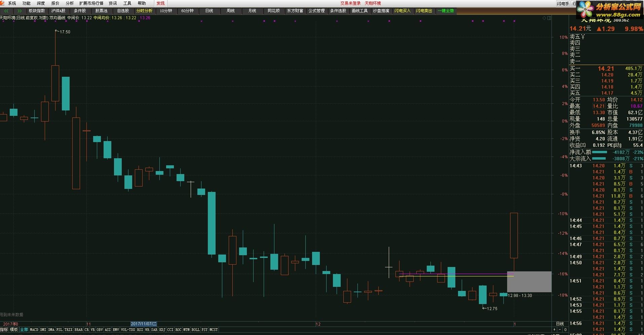Click the plus zoom button at chart bottom-right
644x335 pixels.
click(x=555, y=330)
